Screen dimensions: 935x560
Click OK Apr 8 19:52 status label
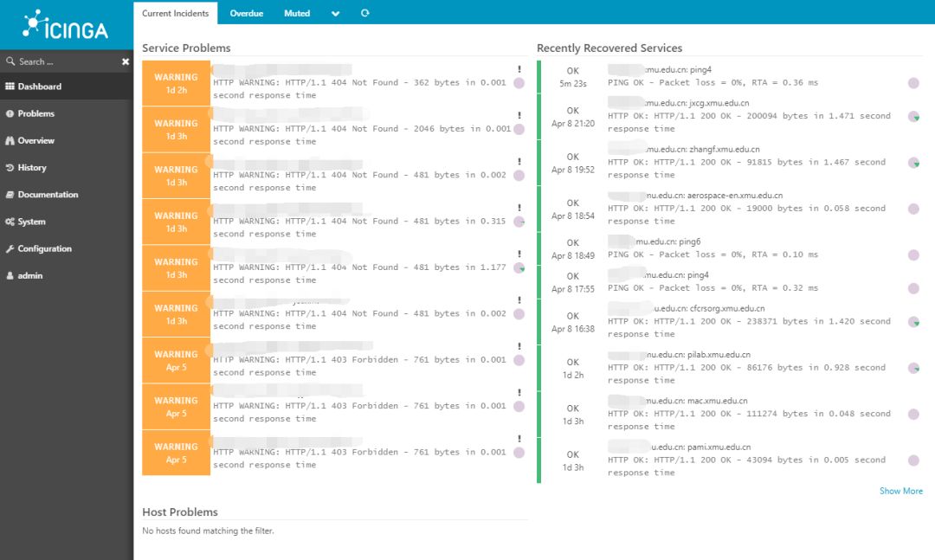[573, 163]
